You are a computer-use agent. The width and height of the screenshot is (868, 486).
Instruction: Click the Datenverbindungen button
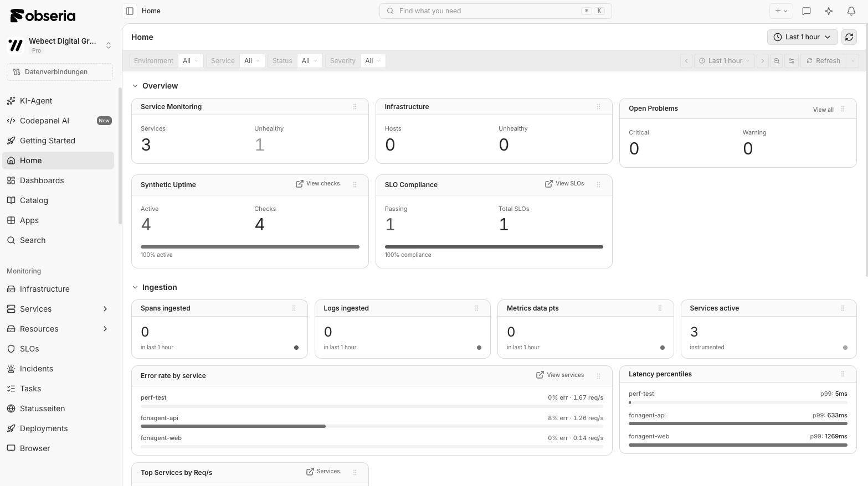pos(60,72)
